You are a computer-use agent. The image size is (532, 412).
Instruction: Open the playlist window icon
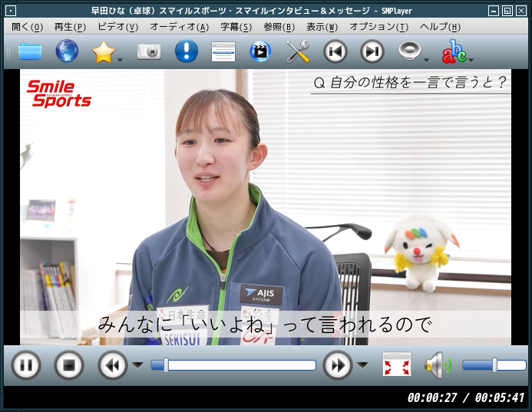click(223, 51)
